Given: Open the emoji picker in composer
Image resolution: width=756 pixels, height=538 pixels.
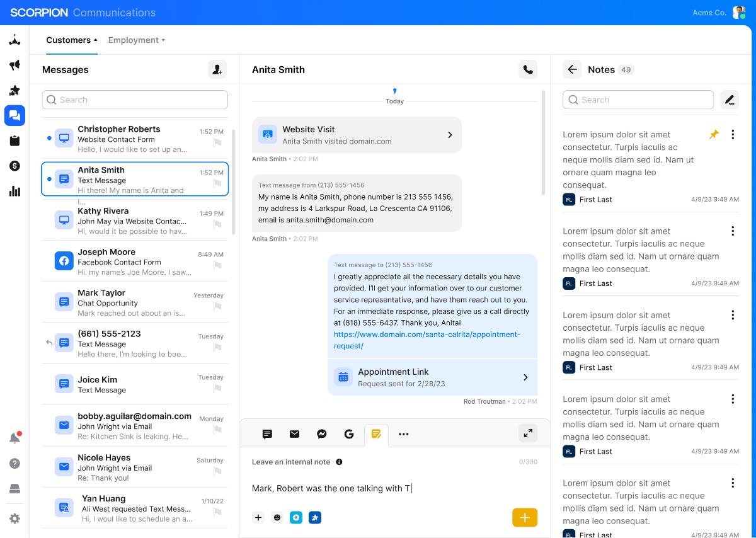Looking at the screenshot, I should coord(277,518).
